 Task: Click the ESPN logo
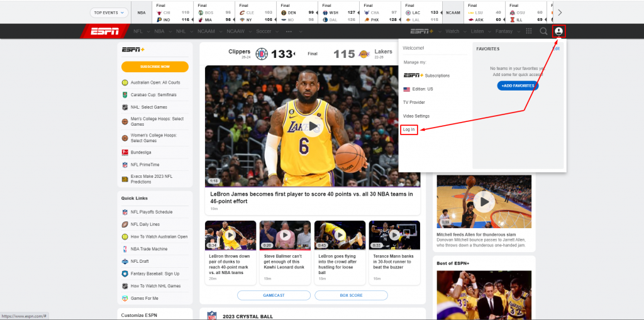[x=104, y=31]
